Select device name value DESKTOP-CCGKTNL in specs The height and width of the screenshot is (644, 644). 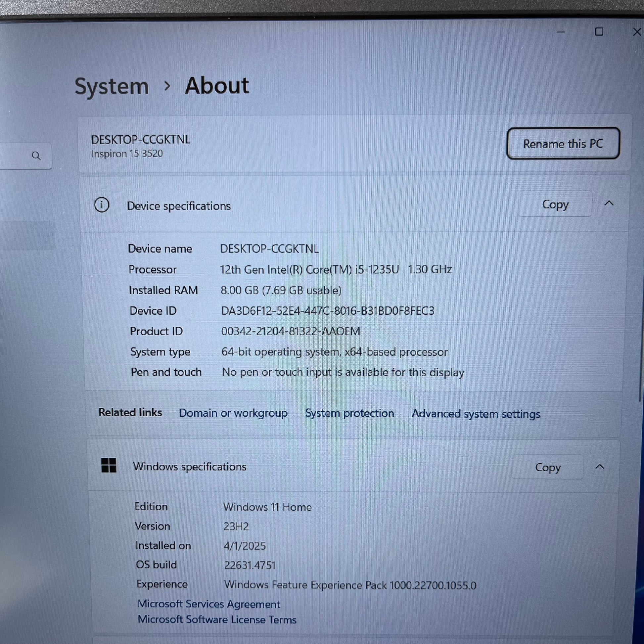(269, 249)
